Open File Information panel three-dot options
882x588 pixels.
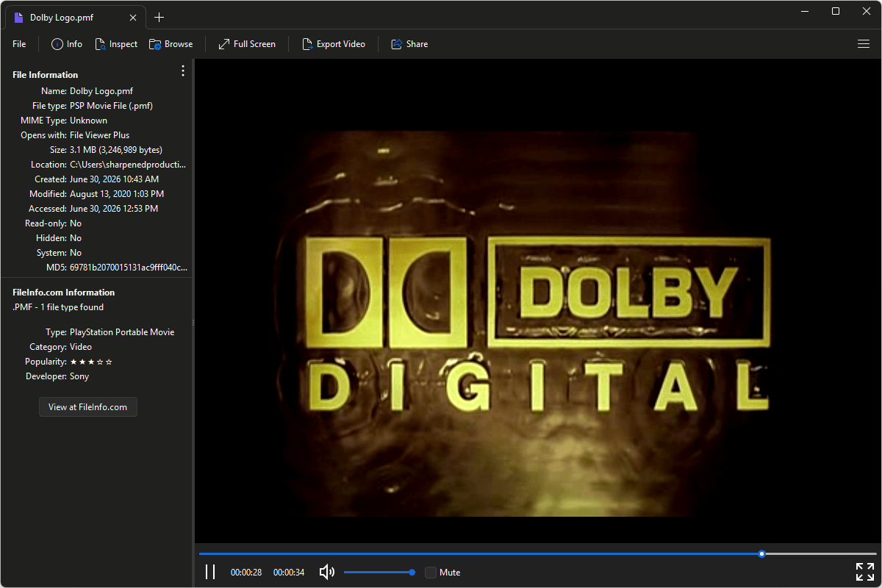tap(183, 71)
